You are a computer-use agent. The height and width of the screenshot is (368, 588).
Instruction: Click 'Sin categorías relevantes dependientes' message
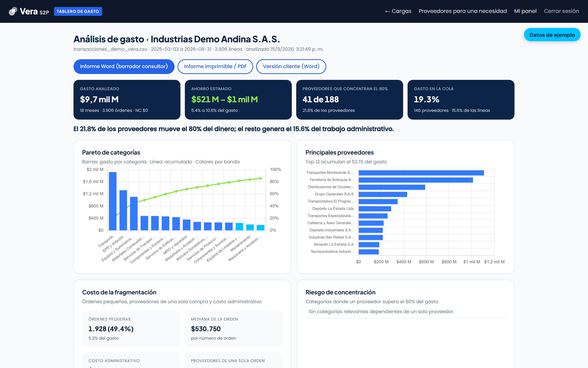[381, 312]
